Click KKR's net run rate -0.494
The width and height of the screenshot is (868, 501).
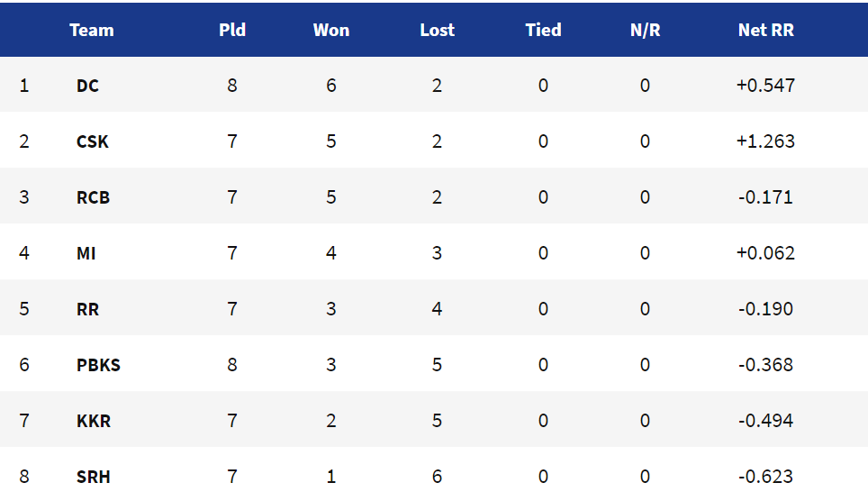(765, 421)
